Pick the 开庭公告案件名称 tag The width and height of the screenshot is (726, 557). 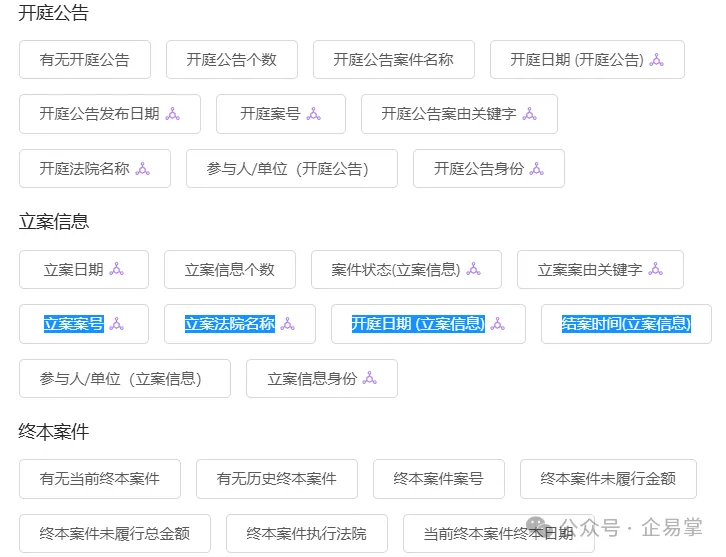[x=394, y=60]
